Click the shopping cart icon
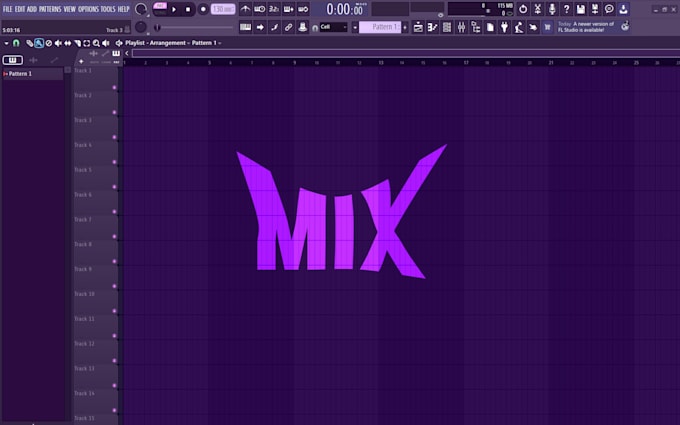Viewport: 680px width, 425px height. (547, 27)
